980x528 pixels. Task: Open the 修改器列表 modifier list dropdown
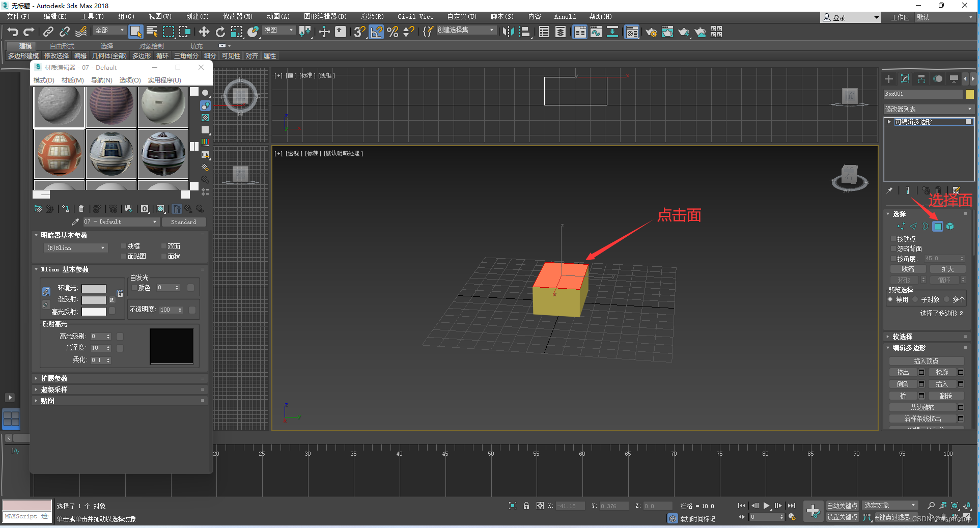point(929,109)
